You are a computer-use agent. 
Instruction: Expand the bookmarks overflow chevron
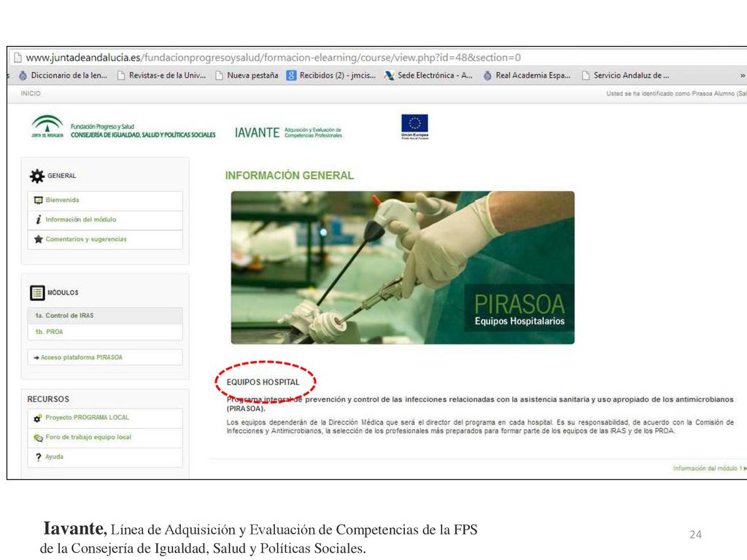pyautogui.click(x=742, y=75)
